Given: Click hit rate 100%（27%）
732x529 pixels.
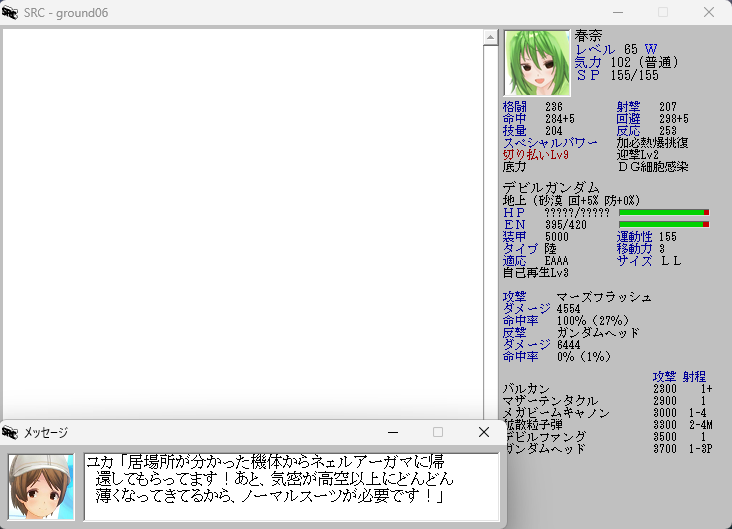Looking at the screenshot, I should [x=593, y=321].
